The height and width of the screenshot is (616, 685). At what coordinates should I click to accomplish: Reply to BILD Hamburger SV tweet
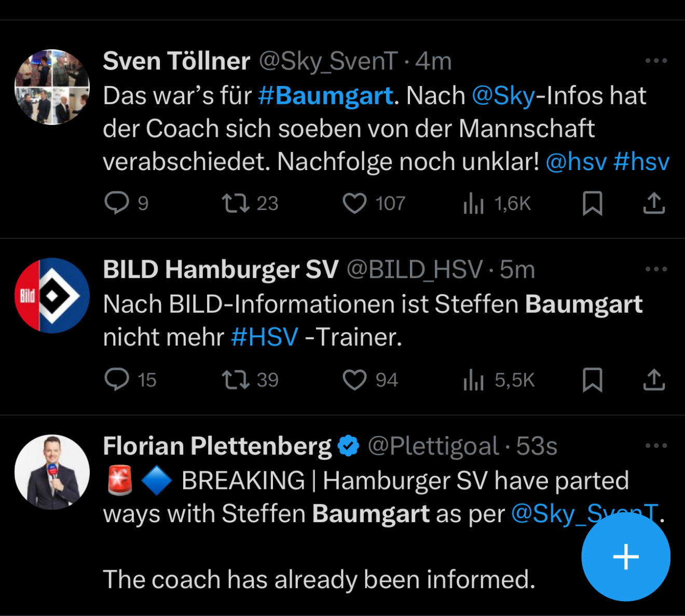117,380
